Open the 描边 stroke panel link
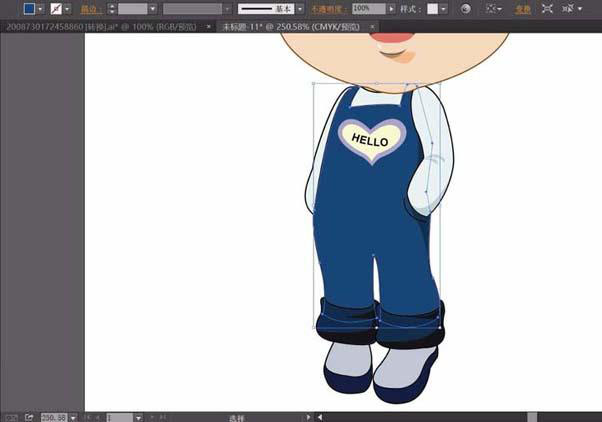 tap(90, 9)
